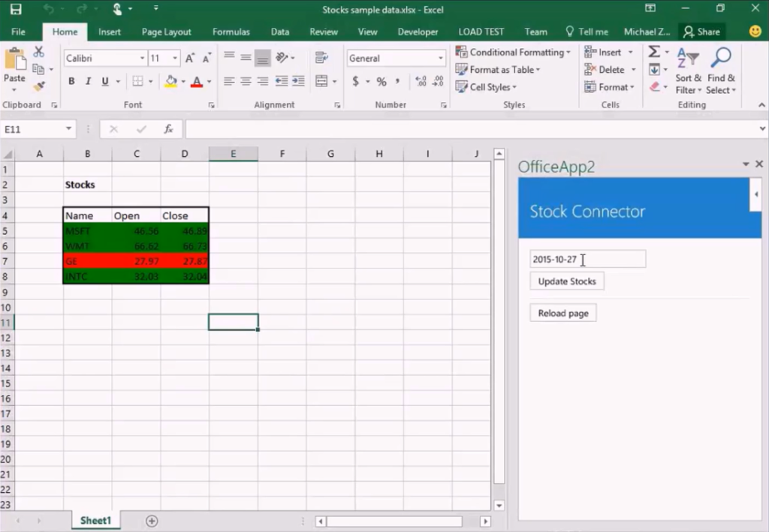Viewport: 769px width, 532px height.
Task: Apply red Font Color
Action: [197, 81]
